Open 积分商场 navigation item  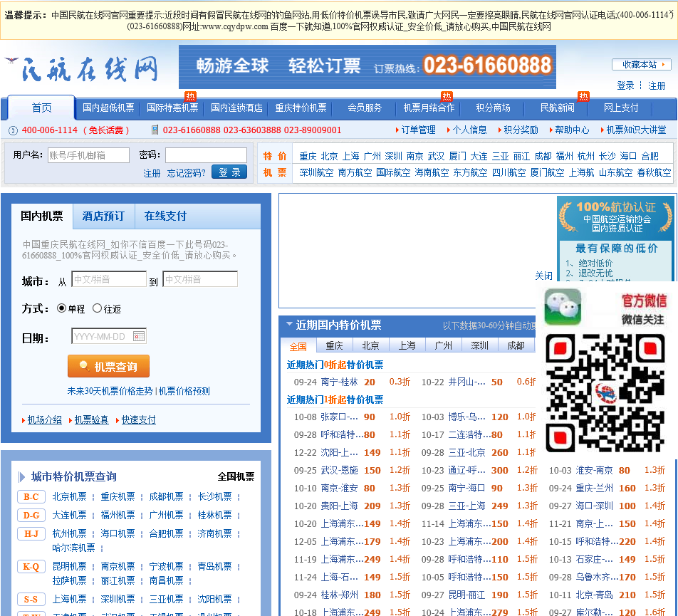point(493,108)
